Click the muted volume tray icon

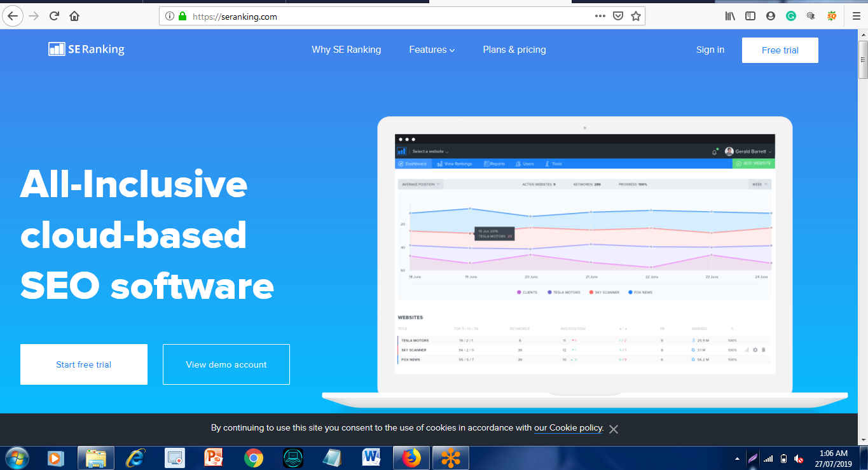799,459
